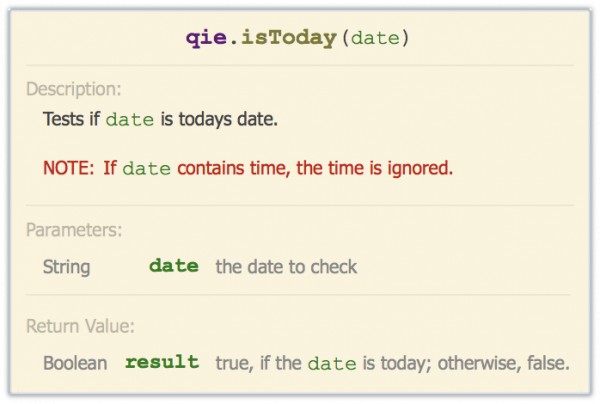Click the 'String' type in the Parameters section

coord(67,267)
